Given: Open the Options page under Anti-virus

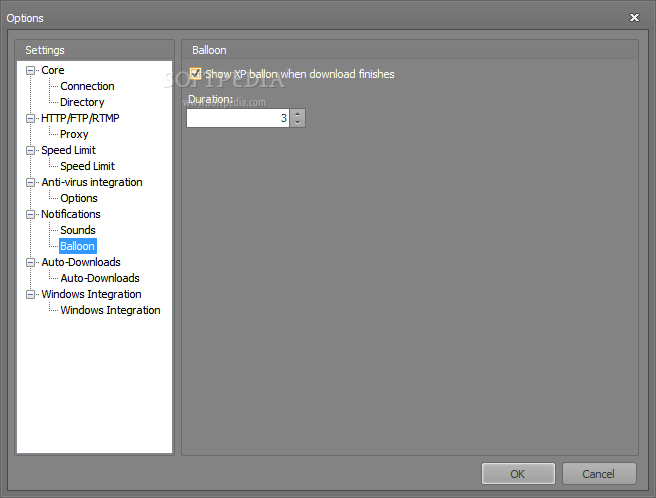Looking at the screenshot, I should click(79, 198).
